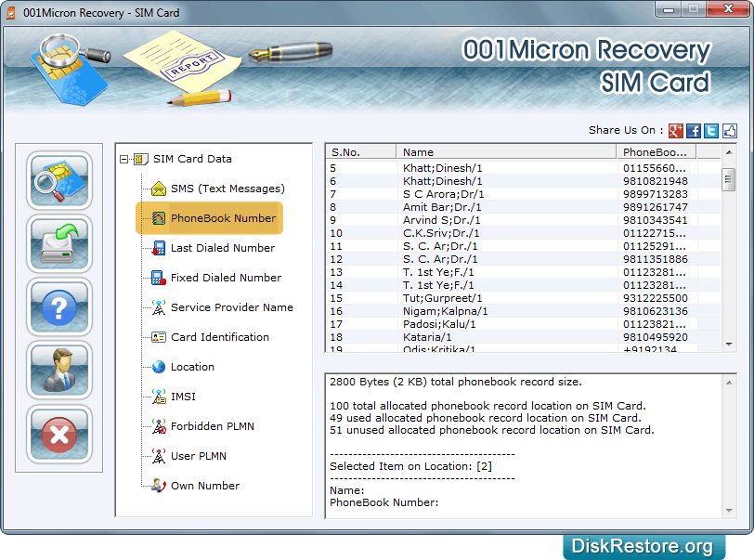Click phone number 9811351886
Viewport: 754px width, 560px height.
pos(656,259)
